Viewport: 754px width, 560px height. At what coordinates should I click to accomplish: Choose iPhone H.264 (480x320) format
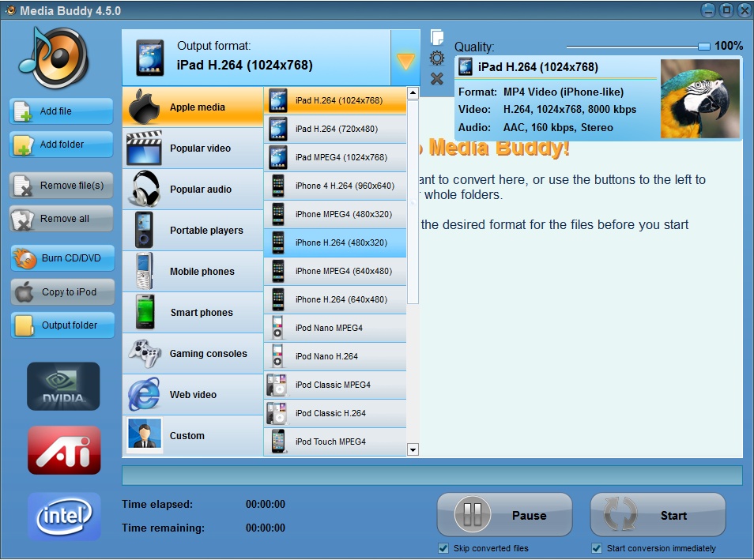pos(335,242)
